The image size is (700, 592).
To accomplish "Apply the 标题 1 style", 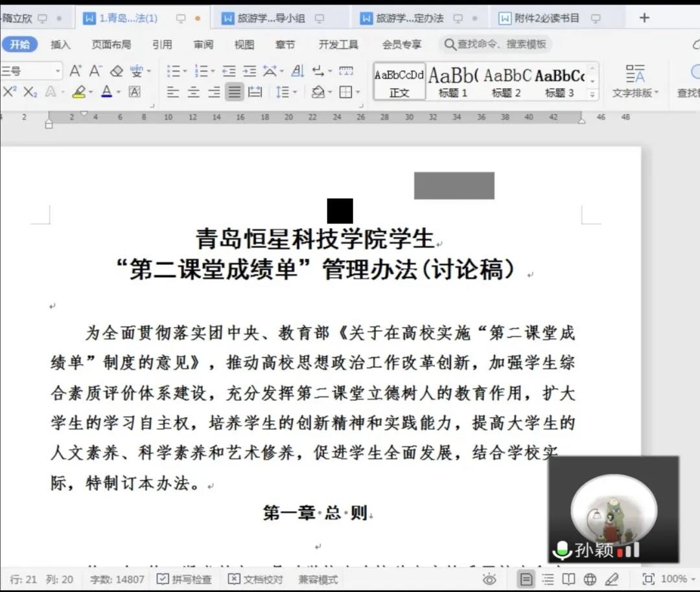I will pos(452,81).
